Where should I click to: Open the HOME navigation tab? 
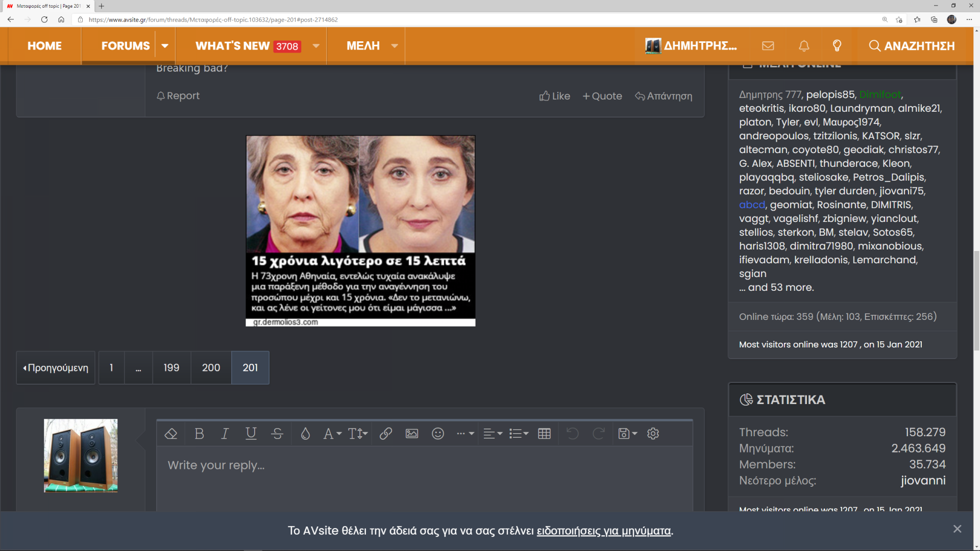click(44, 46)
